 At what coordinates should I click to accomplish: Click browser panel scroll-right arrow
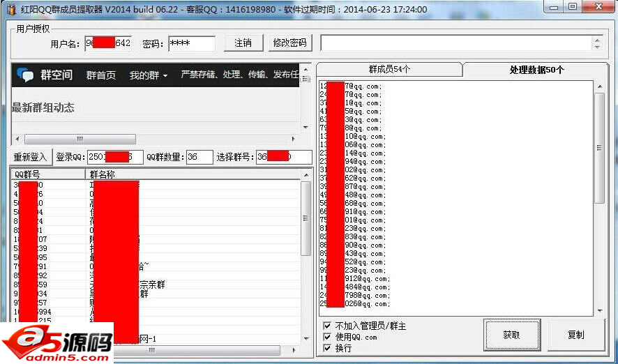tap(293, 139)
